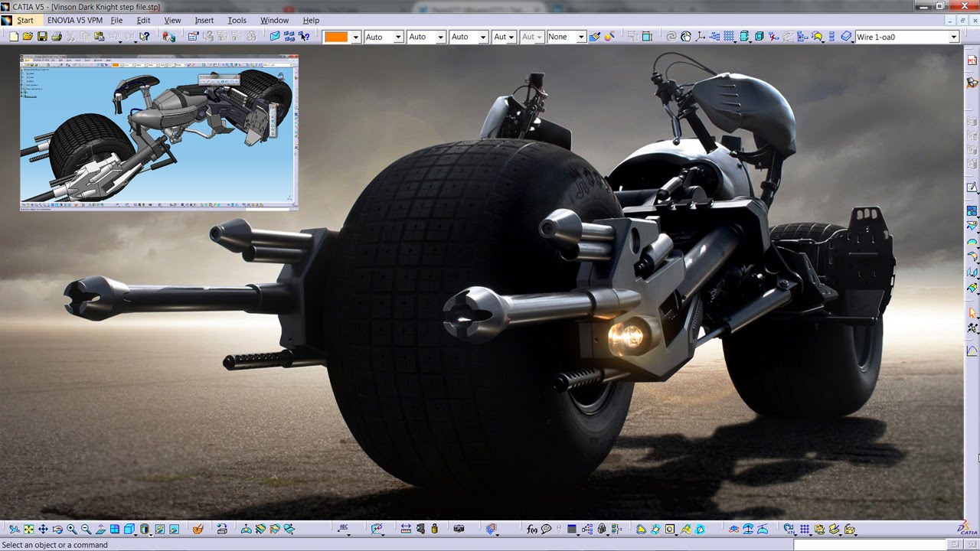
Task: Click the speech bubble comment icon
Action: (547, 529)
